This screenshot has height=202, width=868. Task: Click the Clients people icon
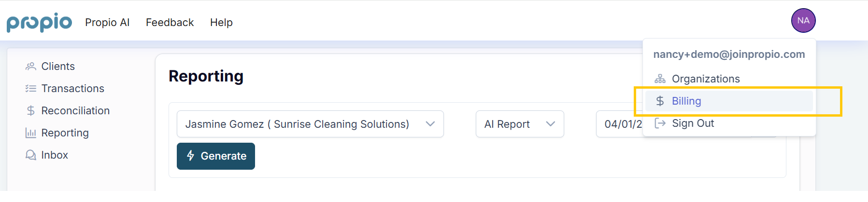coord(31,67)
